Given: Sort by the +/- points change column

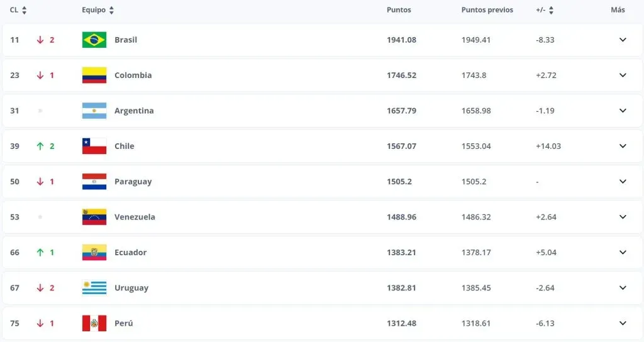Looking at the screenshot, I should point(545,10).
